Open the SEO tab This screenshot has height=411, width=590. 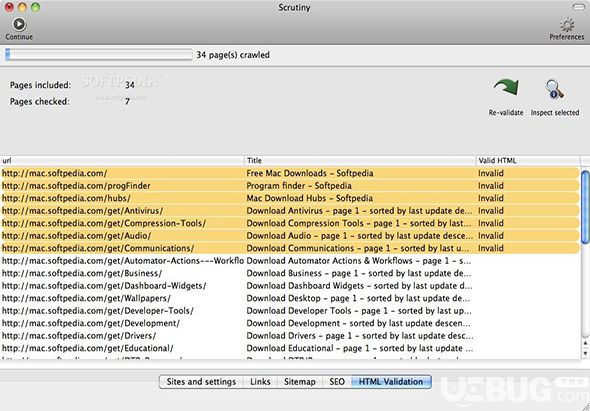pyautogui.click(x=337, y=382)
